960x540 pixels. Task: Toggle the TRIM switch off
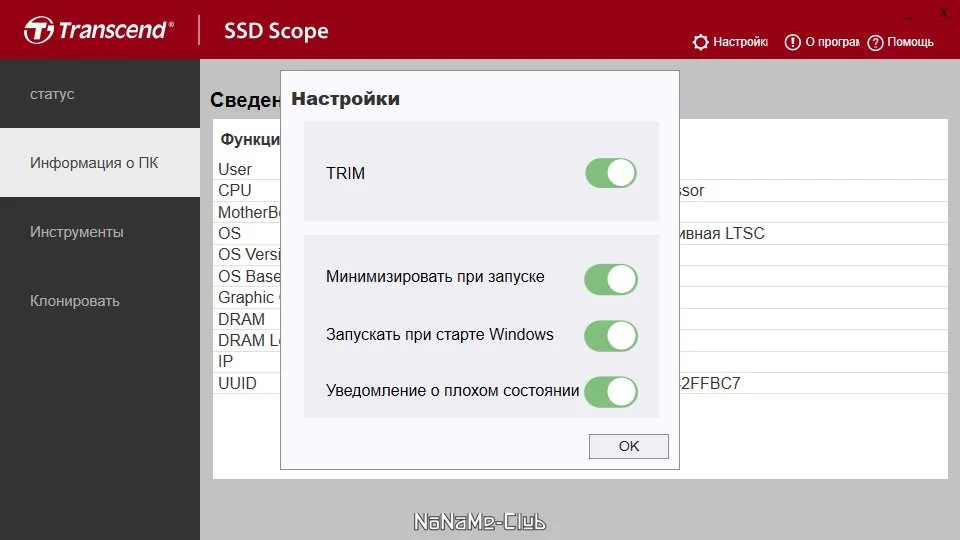tap(611, 173)
